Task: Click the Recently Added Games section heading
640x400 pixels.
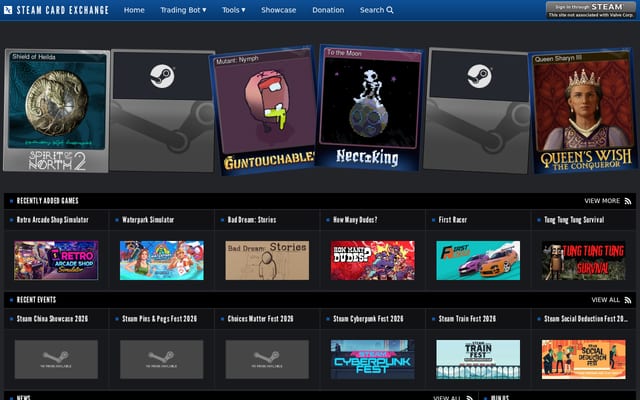Action: (x=47, y=201)
